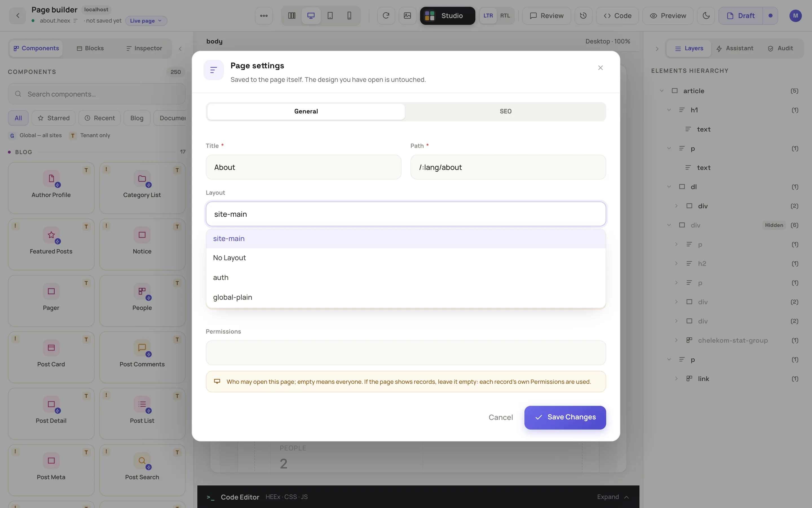Collapse the right panel chevron
812x508 pixels.
(657, 49)
